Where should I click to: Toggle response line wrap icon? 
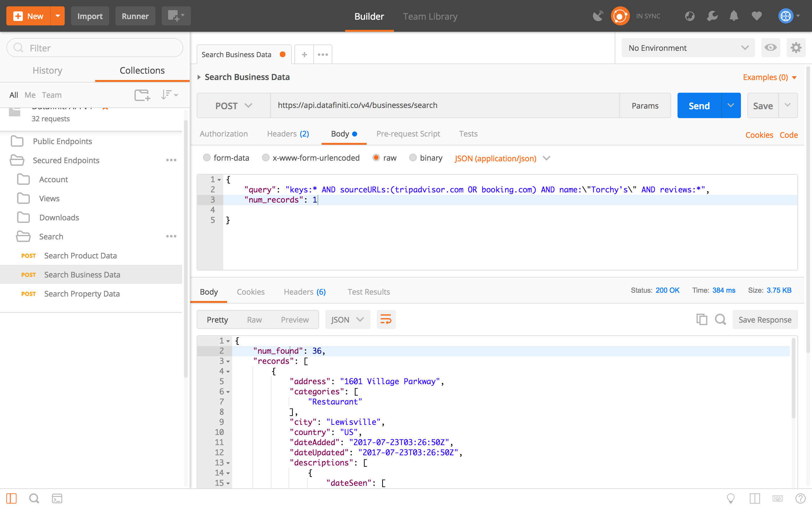click(x=386, y=319)
